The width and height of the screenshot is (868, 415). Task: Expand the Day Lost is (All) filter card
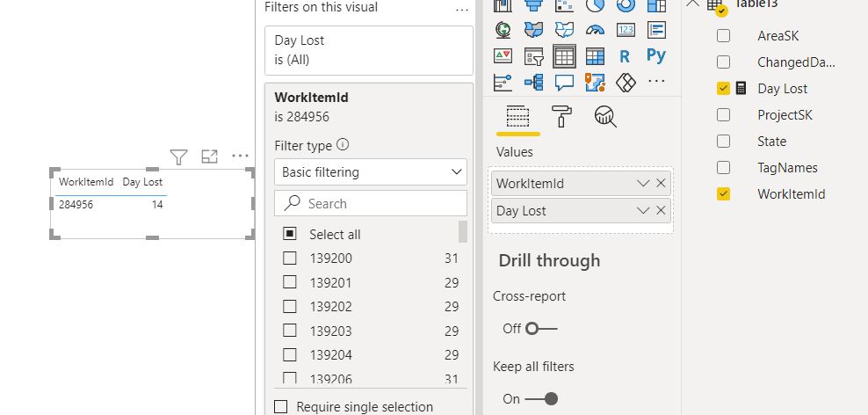[369, 50]
